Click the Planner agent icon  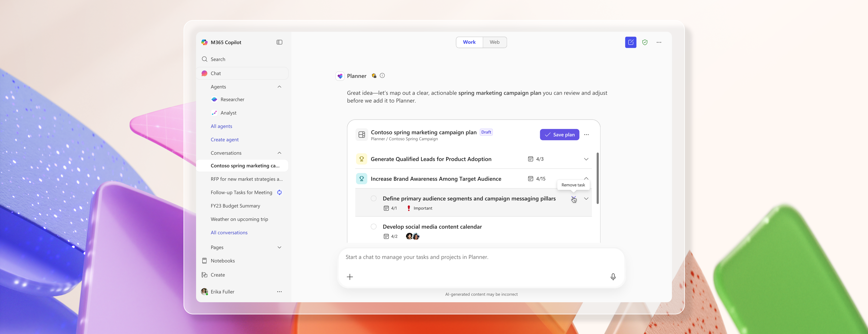click(x=340, y=76)
